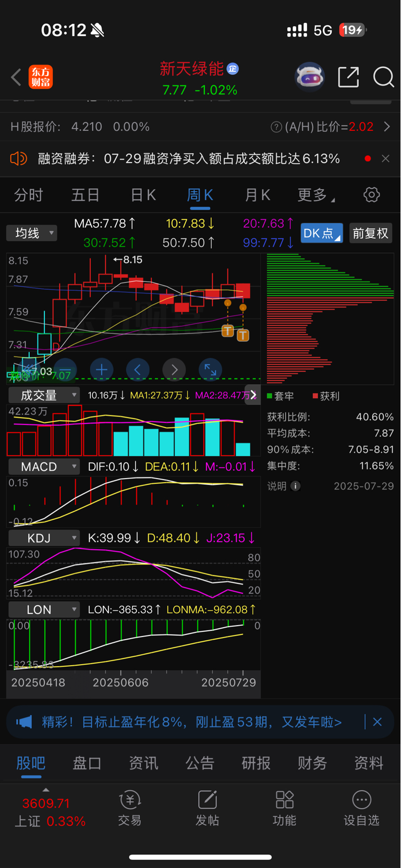This screenshot has width=401, height=868.
Task: Switch to 盘口 tab
Action: click(87, 763)
